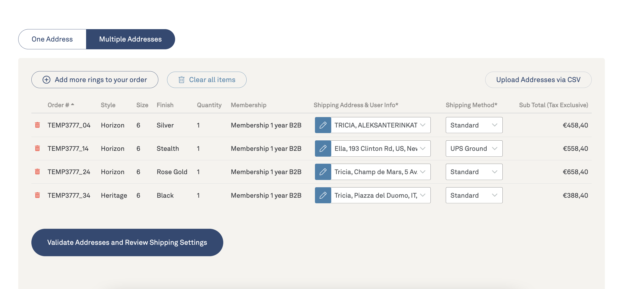Sort by Order # using the arrow icon
Screen dimensions: 644x289
72,105
